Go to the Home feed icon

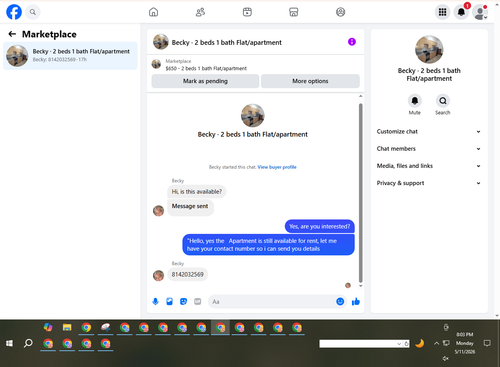153,12
